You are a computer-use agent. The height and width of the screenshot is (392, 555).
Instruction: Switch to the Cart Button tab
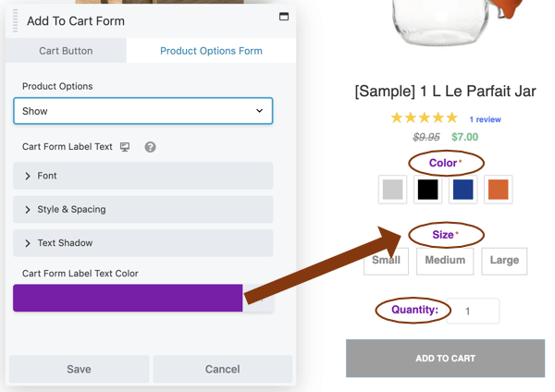[x=66, y=51]
